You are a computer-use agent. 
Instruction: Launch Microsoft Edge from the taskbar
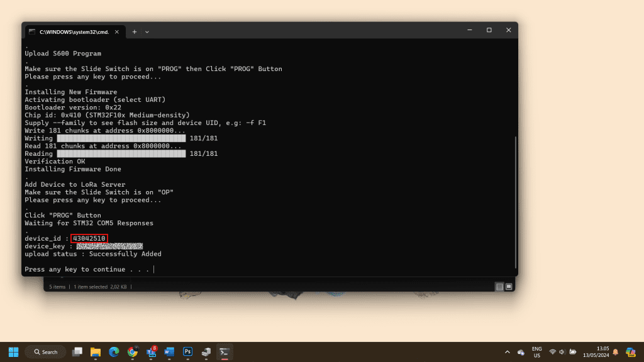(114, 352)
